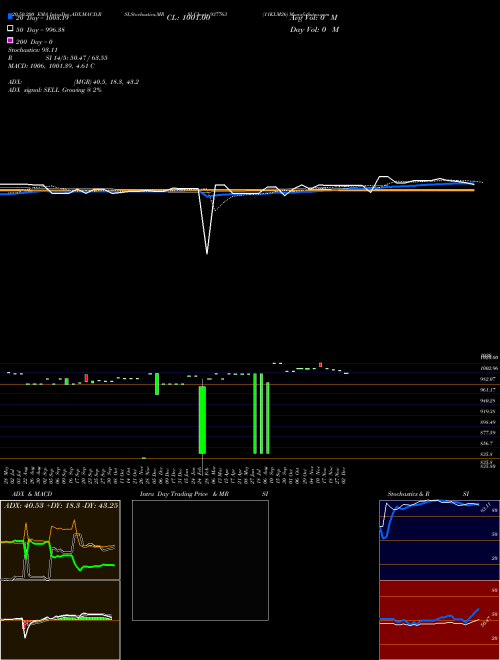This screenshot has width=500, height=660.
Task: Click the 'MACD: 1006, 1001.39, 4.61 C' readout
Action: (51, 66)
